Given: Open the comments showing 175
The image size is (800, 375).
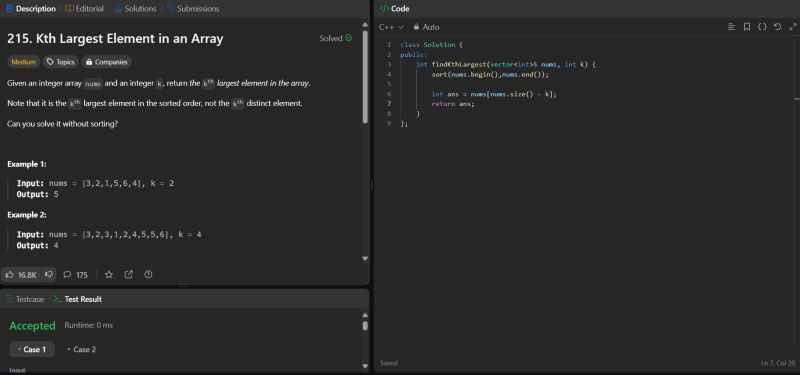Looking at the screenshot, I should tap(76, 274).
